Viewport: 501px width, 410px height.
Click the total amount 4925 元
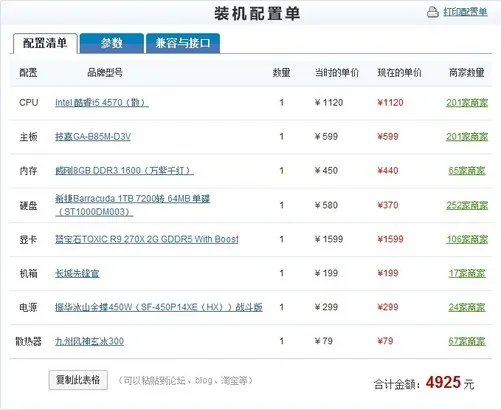(x=450, y=383)
